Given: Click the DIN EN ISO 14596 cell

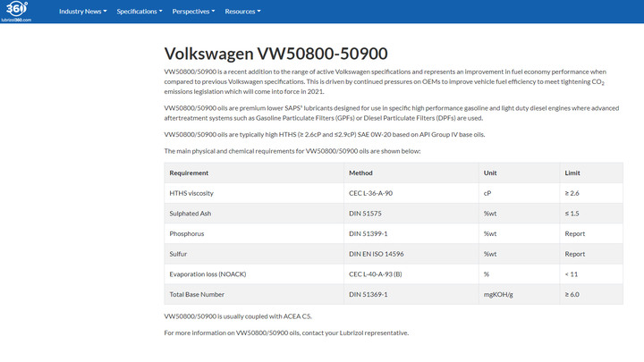Looking at the screenshot, I should 411,254.
